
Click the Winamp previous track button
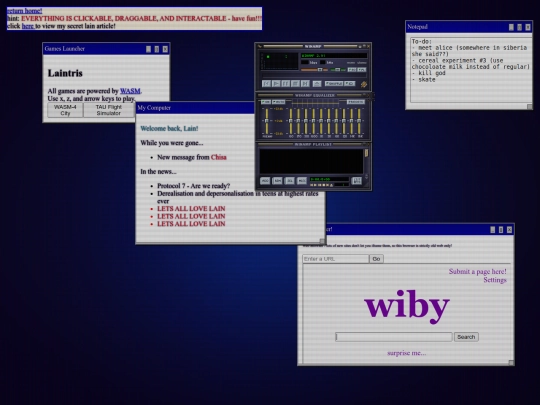coord(267,84)
